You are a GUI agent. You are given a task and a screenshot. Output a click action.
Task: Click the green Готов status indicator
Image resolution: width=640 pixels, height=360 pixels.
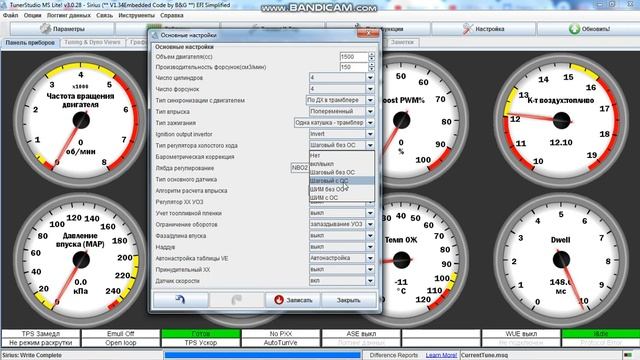[x=200, y=334]
